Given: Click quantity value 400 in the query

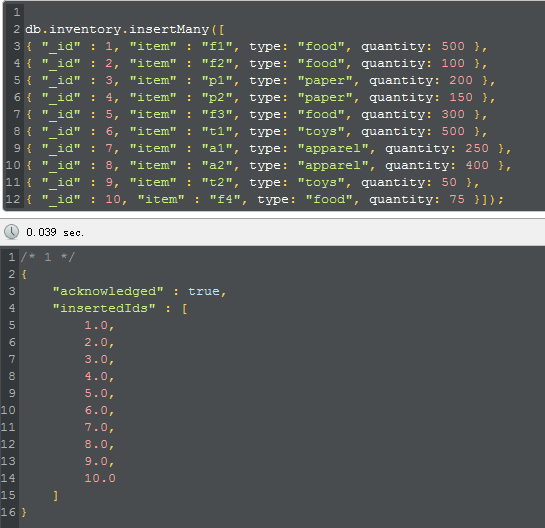Looking at the screenshot, I should tap(477, 165).
